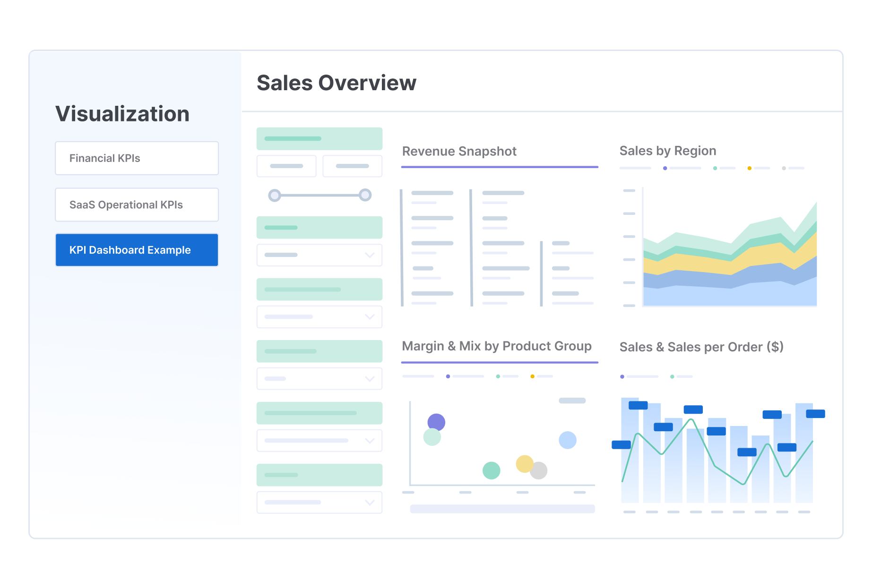Viewport: 872px width, 588px height.
Task: Click the gray bubble in the scatter chart
Action: tap(540, 471)
